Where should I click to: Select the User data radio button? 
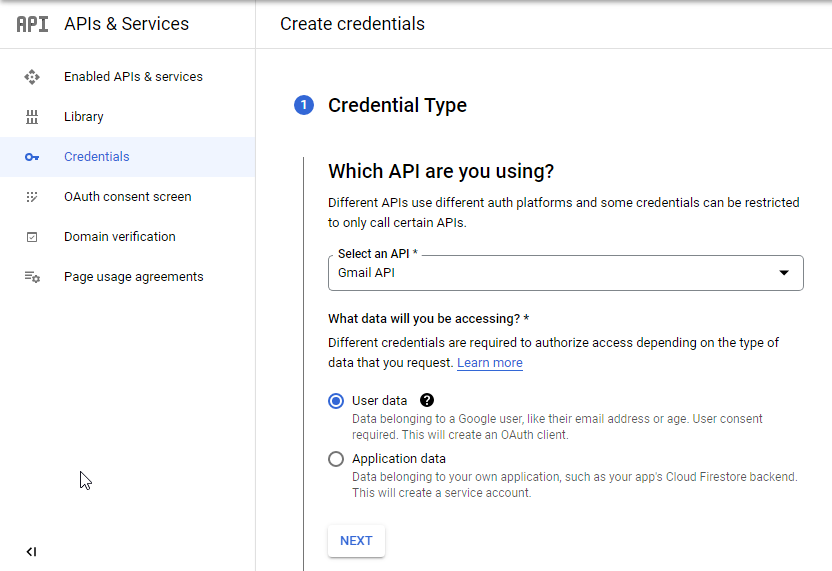pyautogui.click(x=336, y=401)
